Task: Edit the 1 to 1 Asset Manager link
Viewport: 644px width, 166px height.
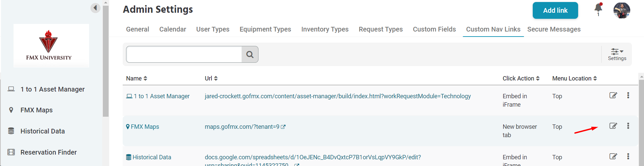Action: 613,95
